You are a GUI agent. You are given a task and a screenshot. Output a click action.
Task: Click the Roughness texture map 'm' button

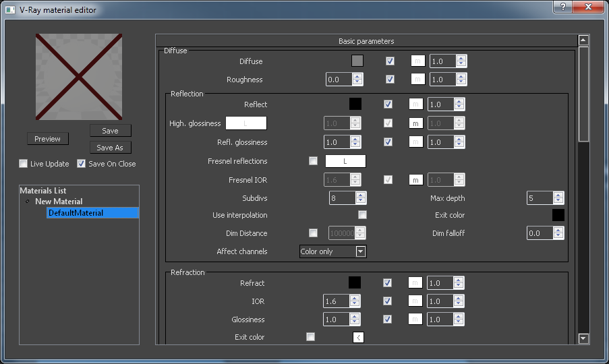pyautogui.click(x=418, y=79)
